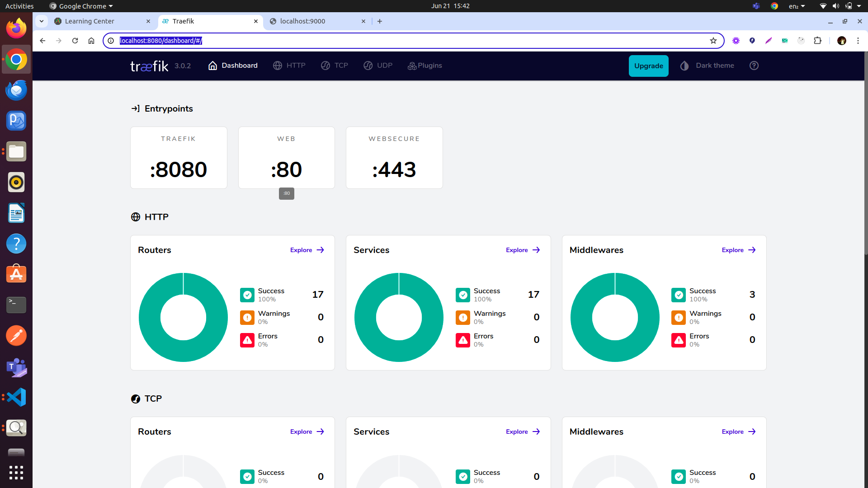This screenshot has height=488, width=868.
Task: Click HTTP Middlewares Warnings icon
Action: coord(679,318)
